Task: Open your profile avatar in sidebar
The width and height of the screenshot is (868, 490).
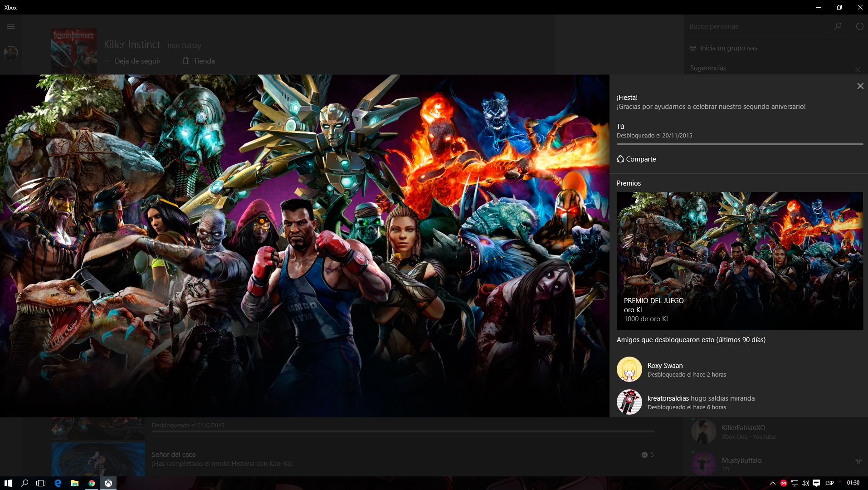Action: [x=11, y=53]
